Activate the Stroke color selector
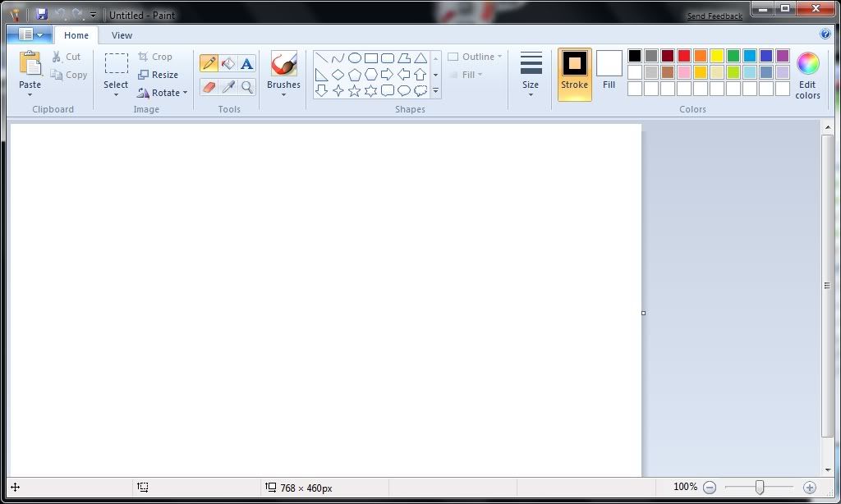This screenshot has width=841, height=504. point(574,74)
